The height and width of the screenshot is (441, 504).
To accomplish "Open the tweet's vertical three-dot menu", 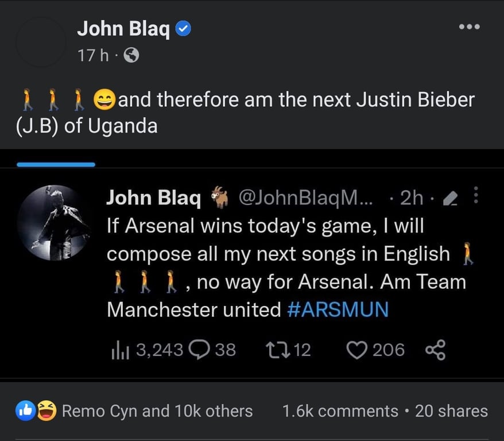I will [475, 196].
